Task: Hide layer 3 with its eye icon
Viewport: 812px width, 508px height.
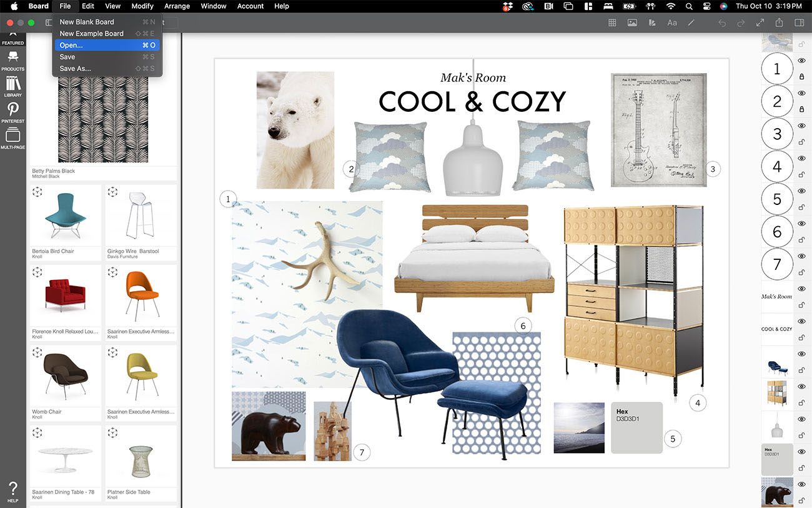Action: pyautogui.click(x=802, y=126)
